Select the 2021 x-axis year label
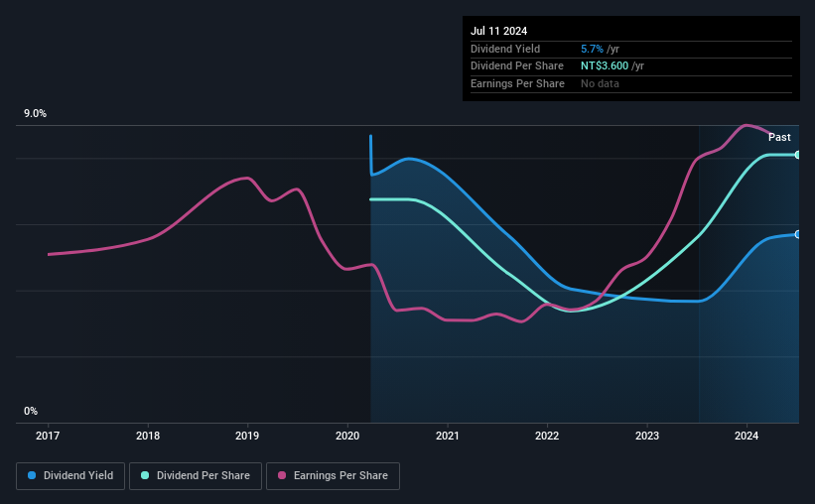Screen dimensions: 815x504 coord(447,436)
